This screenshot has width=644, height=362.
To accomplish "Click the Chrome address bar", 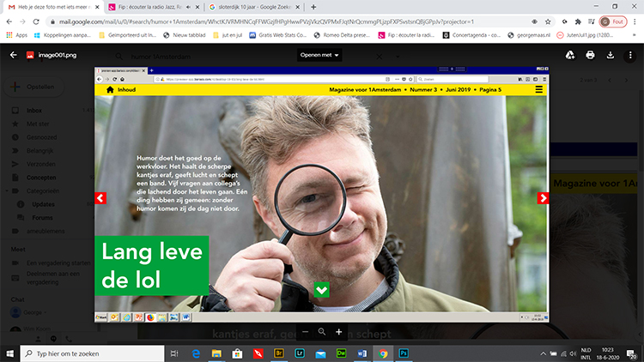I will 288,21.
